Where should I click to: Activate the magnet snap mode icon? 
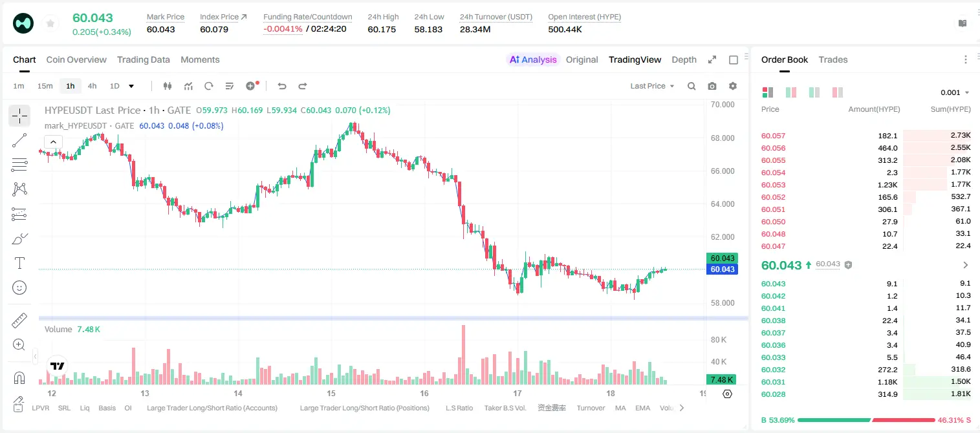[x=19, y=377]
